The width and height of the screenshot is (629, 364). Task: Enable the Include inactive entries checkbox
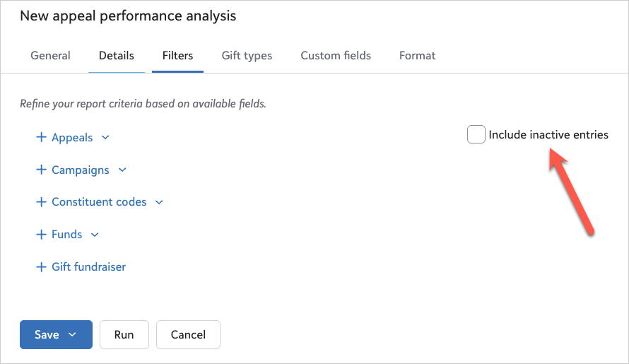tap(476, 134)
